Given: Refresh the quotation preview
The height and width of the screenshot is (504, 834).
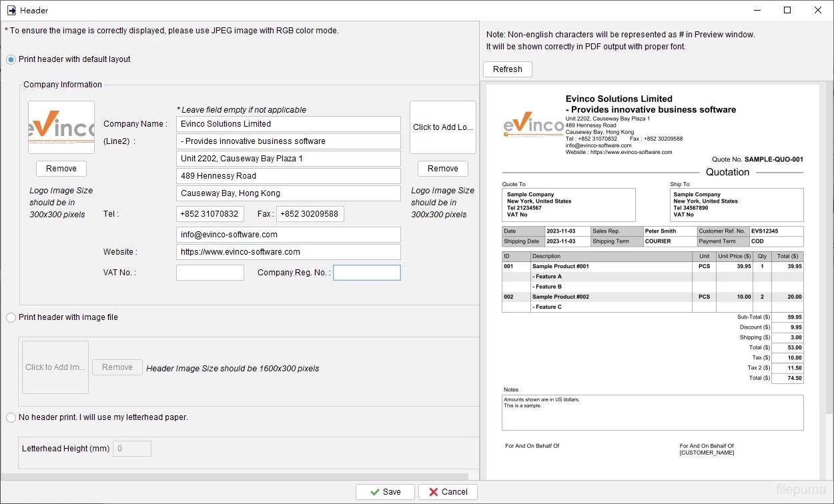Looking at the screenshot, I should [508, 69].
